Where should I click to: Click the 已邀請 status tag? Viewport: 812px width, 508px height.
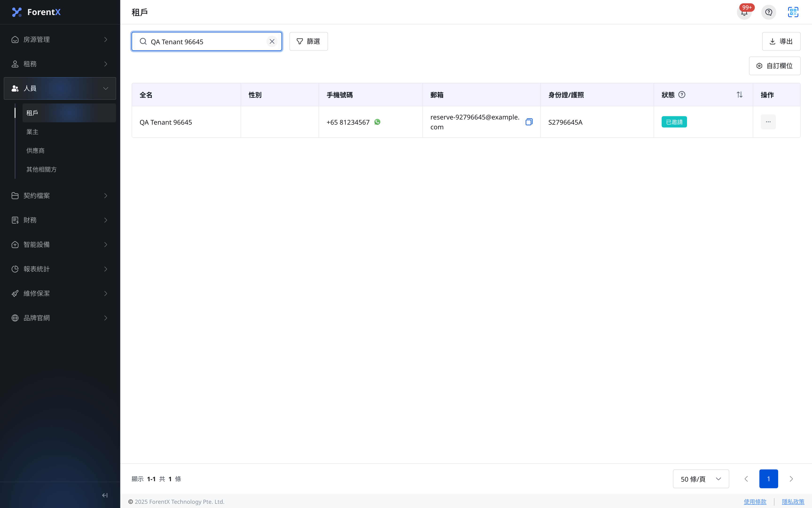click(x=674, y=122)
